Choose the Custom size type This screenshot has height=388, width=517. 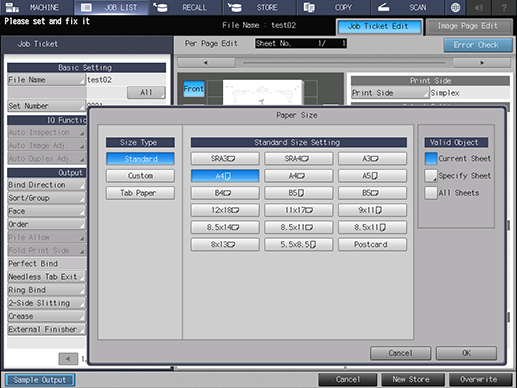(x=140, y=176)
